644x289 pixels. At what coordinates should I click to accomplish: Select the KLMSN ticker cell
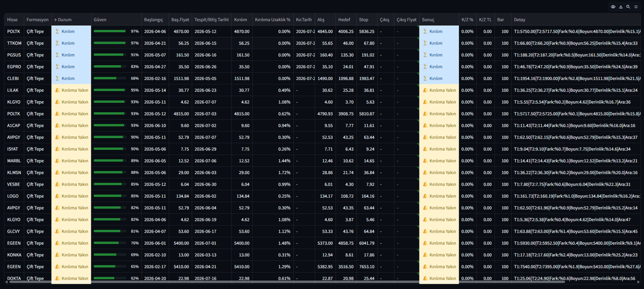point(14,172)
